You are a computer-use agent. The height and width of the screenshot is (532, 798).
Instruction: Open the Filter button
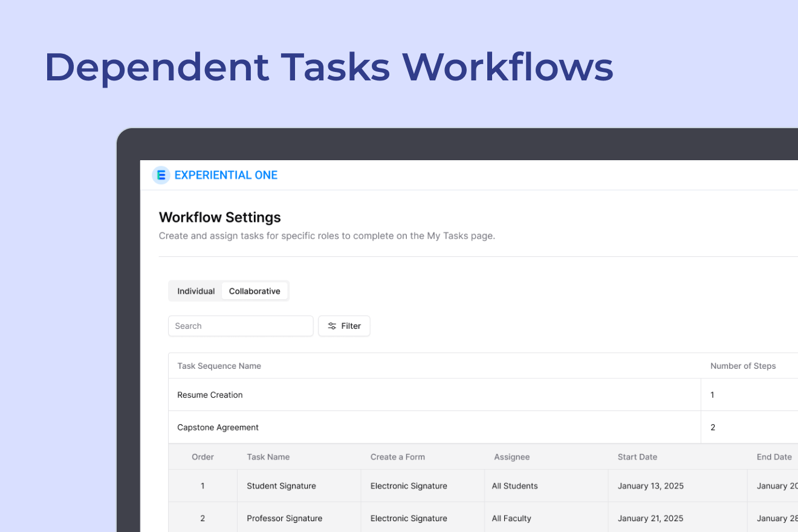click(344, 326)
